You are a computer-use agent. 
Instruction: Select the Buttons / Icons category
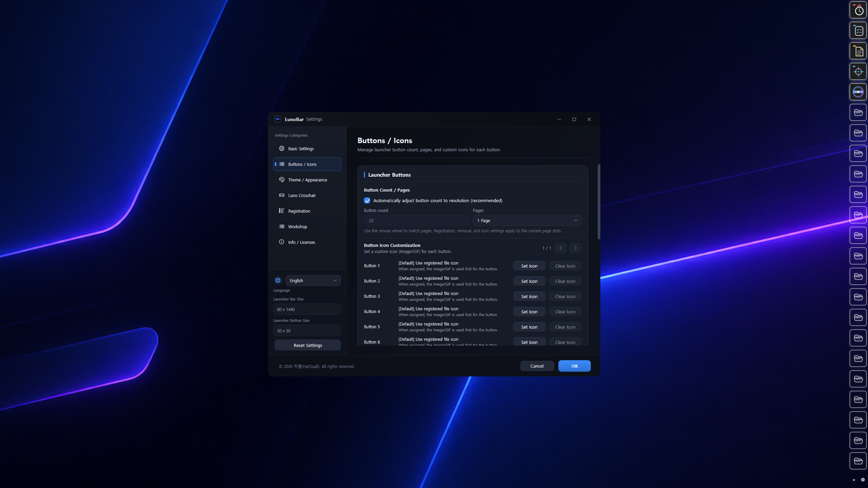(307, 164)
